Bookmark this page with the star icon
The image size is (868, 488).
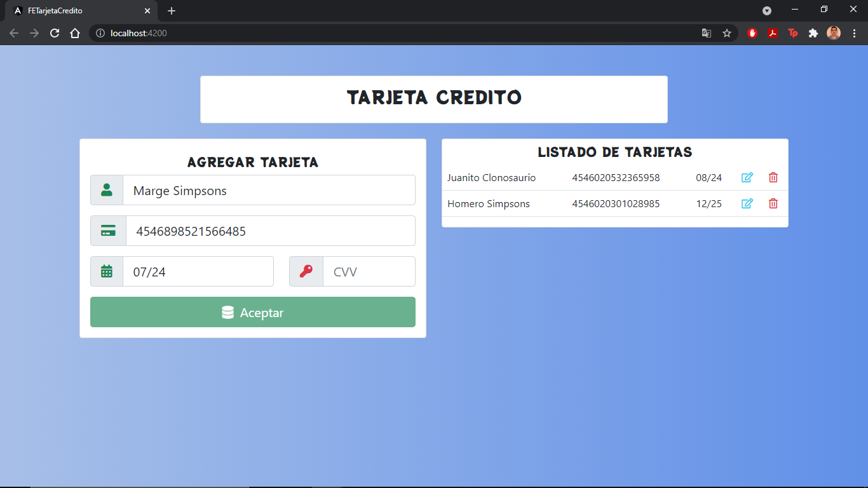pos(727,33)
